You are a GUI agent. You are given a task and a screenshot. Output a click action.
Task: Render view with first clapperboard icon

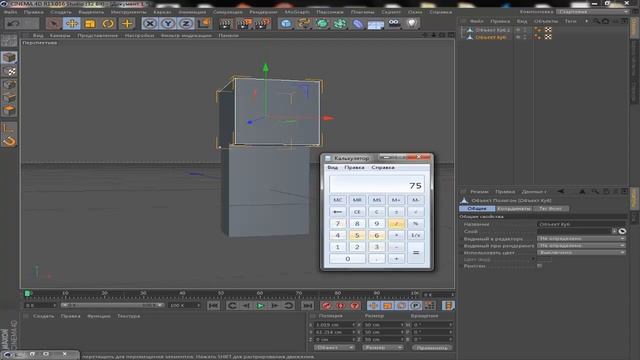point(225,24)
